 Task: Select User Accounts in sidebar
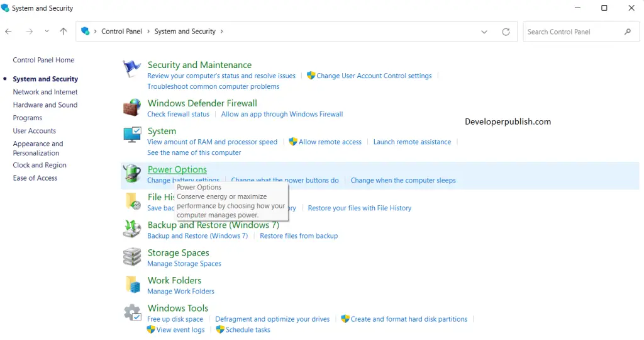tap(35, 131)
